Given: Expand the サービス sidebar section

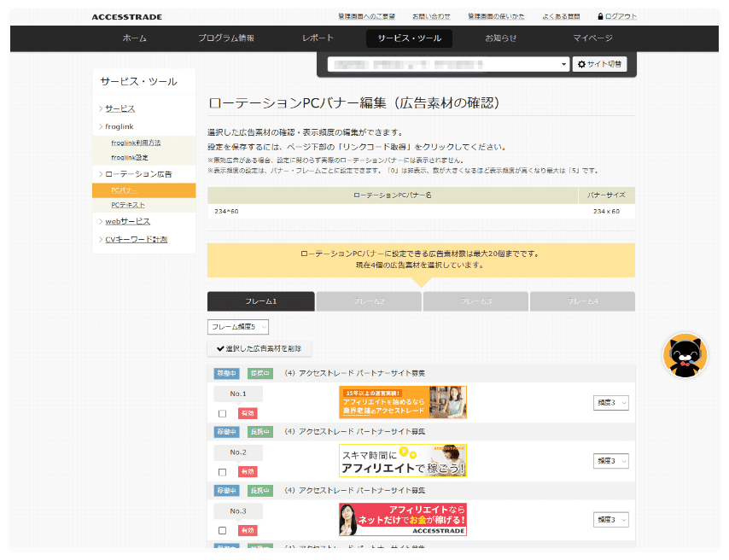Looking at the screenshot, I should (x=120, y=108).
